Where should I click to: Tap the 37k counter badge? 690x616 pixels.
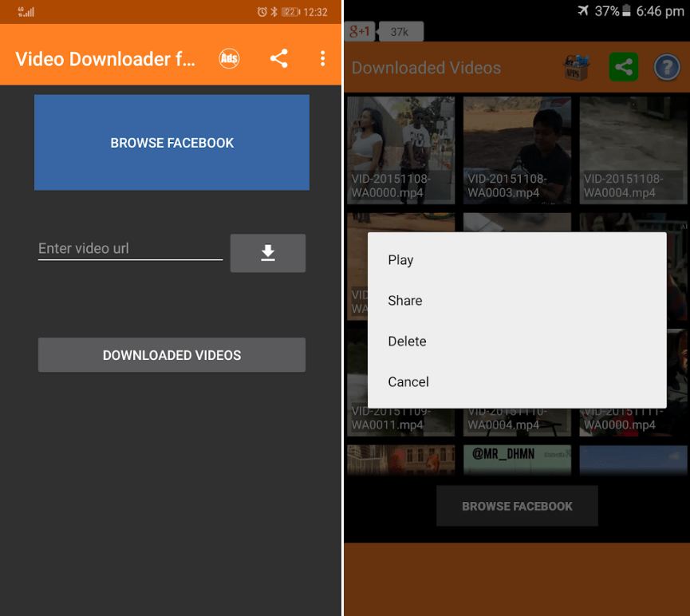400,32
